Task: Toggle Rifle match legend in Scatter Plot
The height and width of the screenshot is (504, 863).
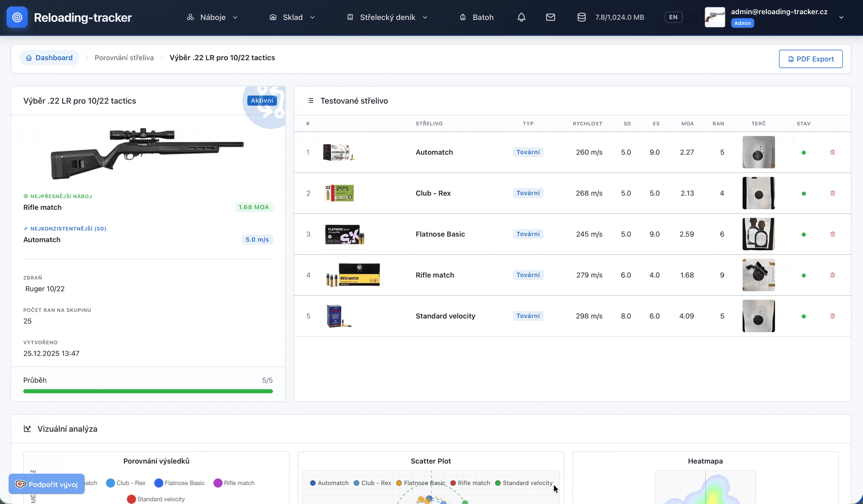Action: (470, 483)
